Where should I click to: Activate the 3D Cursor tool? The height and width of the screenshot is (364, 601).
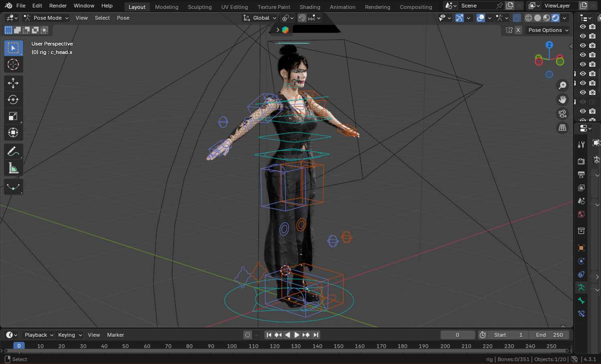(x=13, y=64)
